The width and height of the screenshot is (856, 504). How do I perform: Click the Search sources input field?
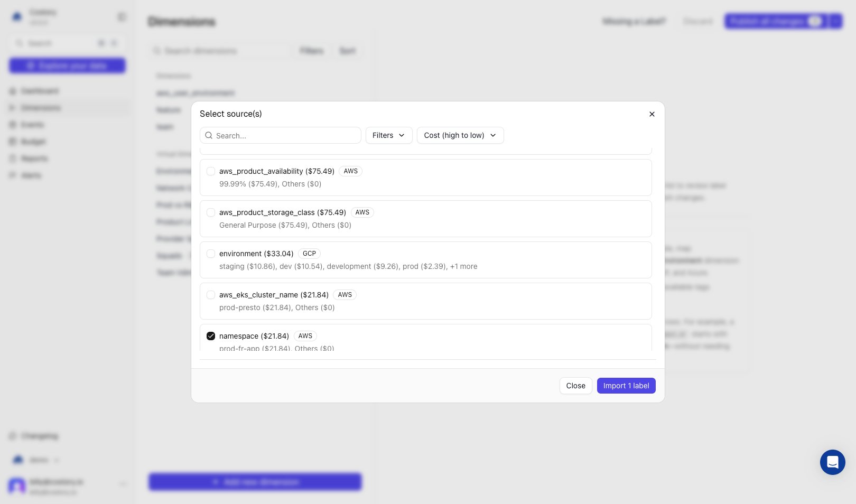click(x=281, y=135)
